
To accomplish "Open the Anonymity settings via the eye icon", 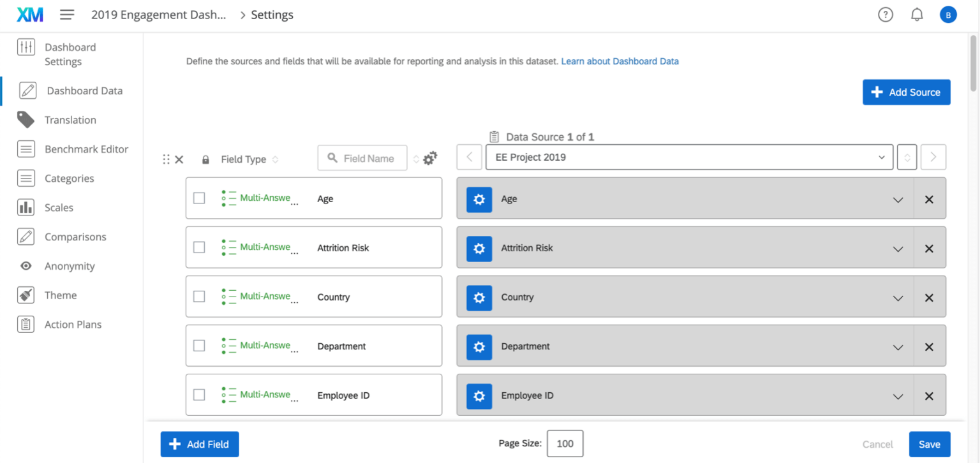I will [26, 266].
